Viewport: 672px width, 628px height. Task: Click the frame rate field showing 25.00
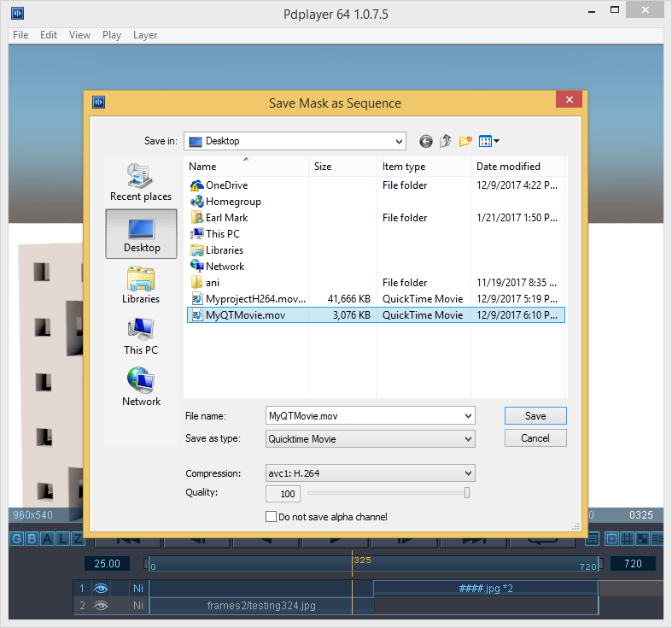coord(107,564)
